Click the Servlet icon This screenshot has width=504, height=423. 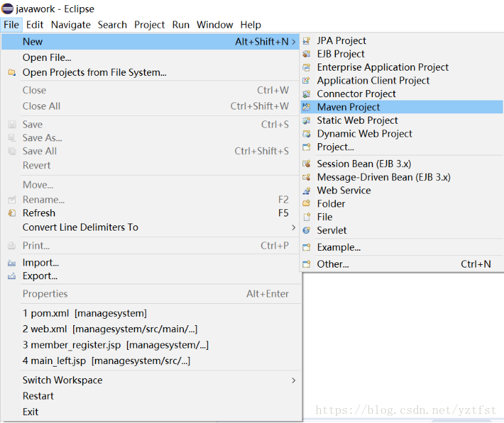pos(306,231)
